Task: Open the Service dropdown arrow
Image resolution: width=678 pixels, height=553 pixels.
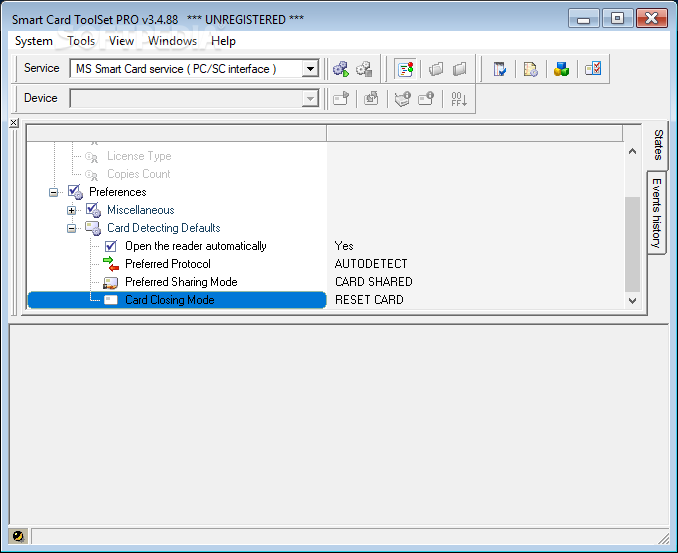Action: pyautogui.click(x=310, y=69)
